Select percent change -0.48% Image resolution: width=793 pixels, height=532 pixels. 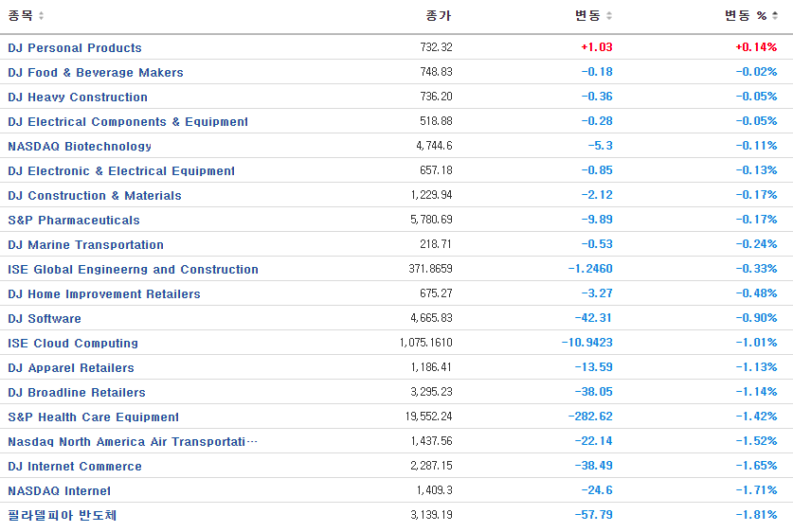coord(756,293)
